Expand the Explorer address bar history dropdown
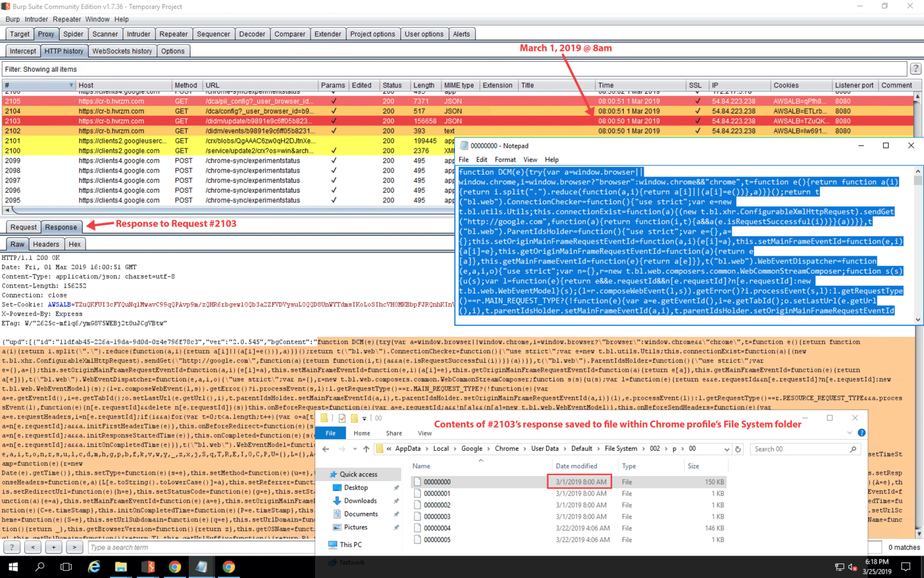924x578 pixels. (726, 449)
